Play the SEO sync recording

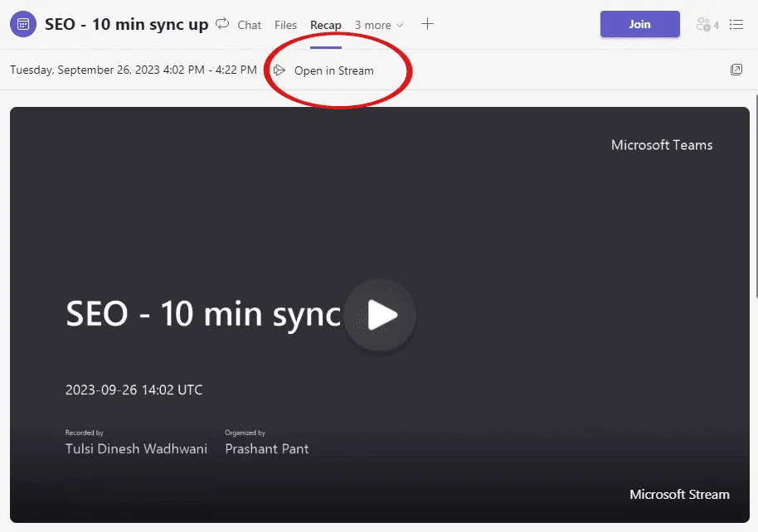click(380, 315)
